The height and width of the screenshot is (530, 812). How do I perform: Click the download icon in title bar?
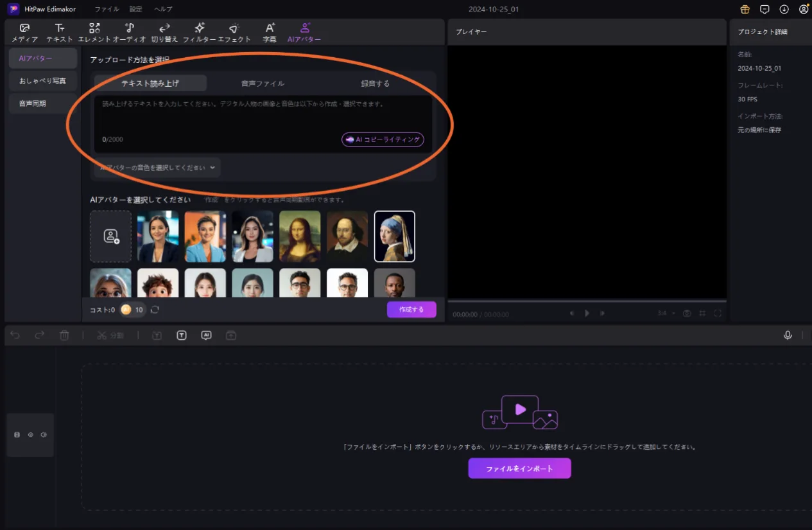tap(784, 9)
